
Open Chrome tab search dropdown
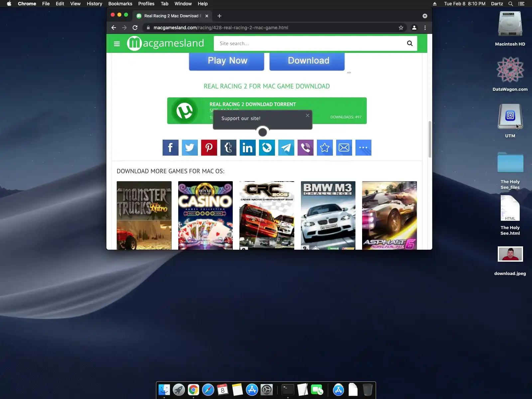click(x=425, y=16)
